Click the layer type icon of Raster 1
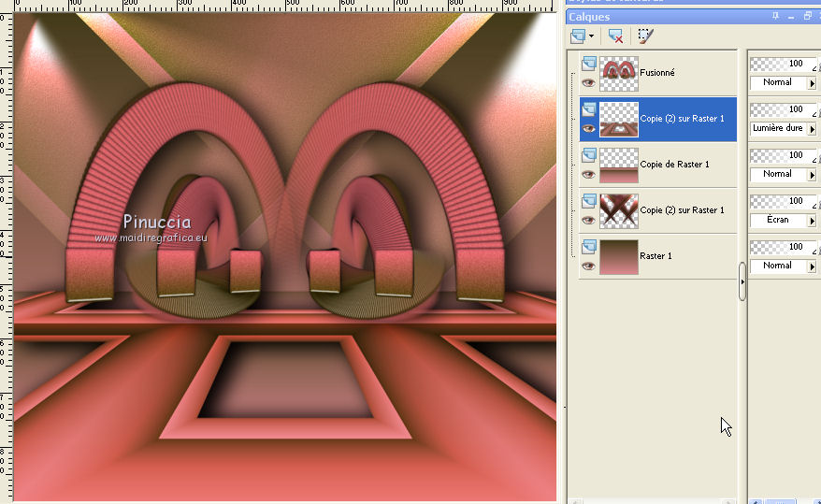 pyautogui.click(x=588, y=247)
